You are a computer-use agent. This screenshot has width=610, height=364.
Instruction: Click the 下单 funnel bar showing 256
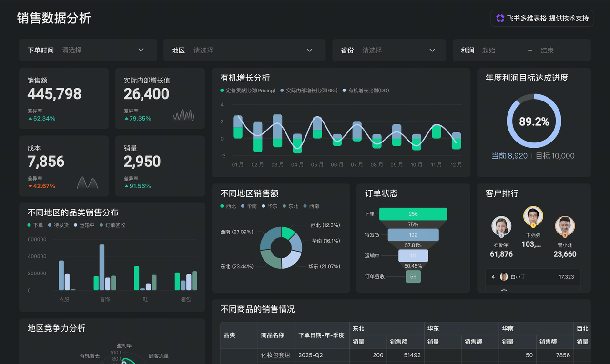[x=413, y=214]
